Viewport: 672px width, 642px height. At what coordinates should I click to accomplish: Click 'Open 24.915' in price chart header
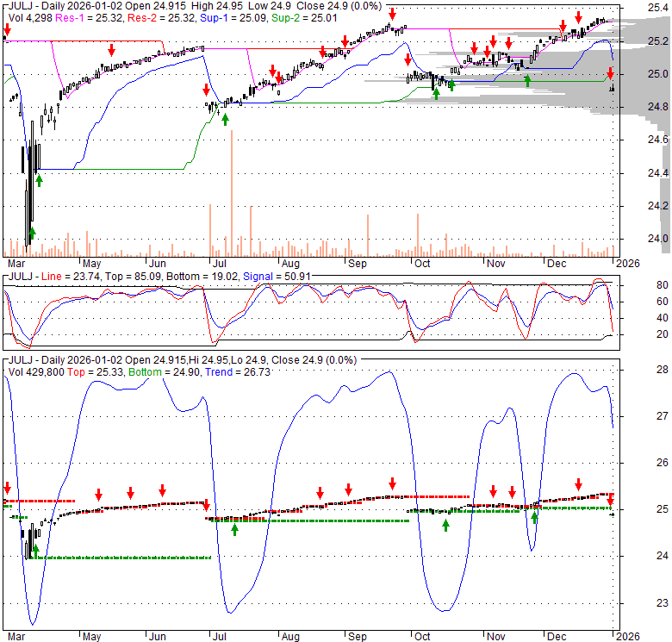(156, 6)
